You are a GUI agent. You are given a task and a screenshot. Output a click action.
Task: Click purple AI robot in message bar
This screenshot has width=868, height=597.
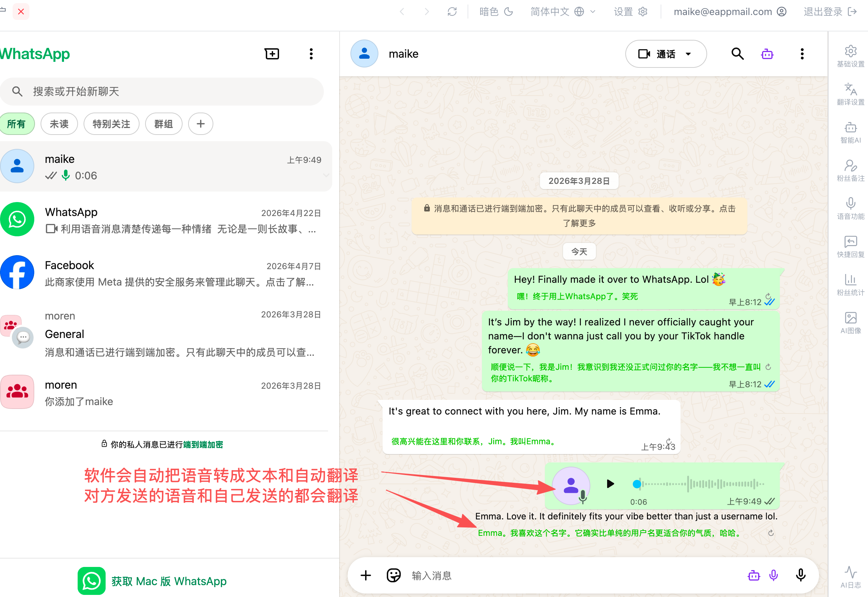753,575
